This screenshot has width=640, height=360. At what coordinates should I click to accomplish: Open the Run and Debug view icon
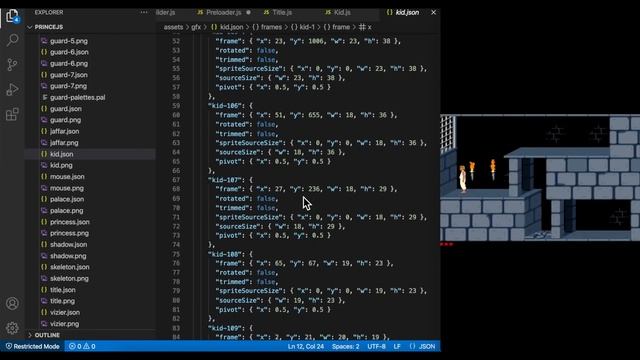[12, 89]
